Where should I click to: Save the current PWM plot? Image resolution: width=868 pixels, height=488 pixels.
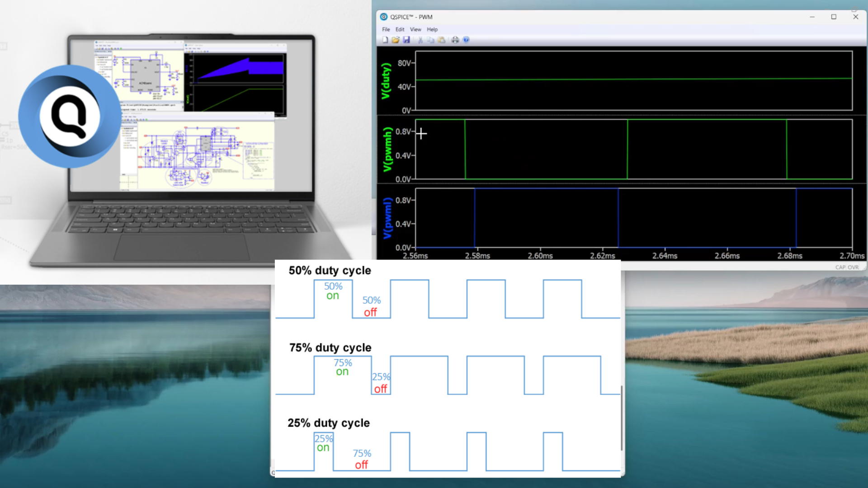pos(407,40)
